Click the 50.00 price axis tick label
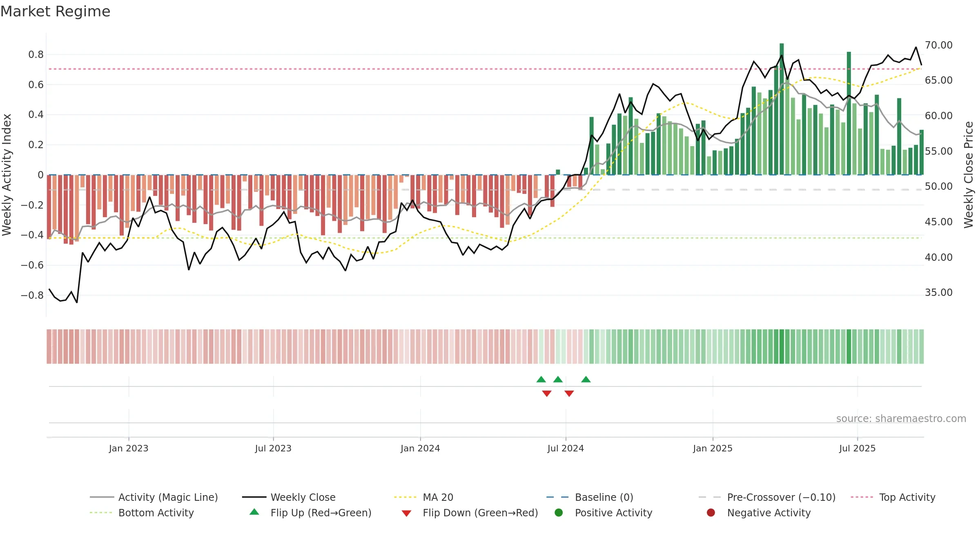Viewport: 980px width, 551px height. point(938,186)
